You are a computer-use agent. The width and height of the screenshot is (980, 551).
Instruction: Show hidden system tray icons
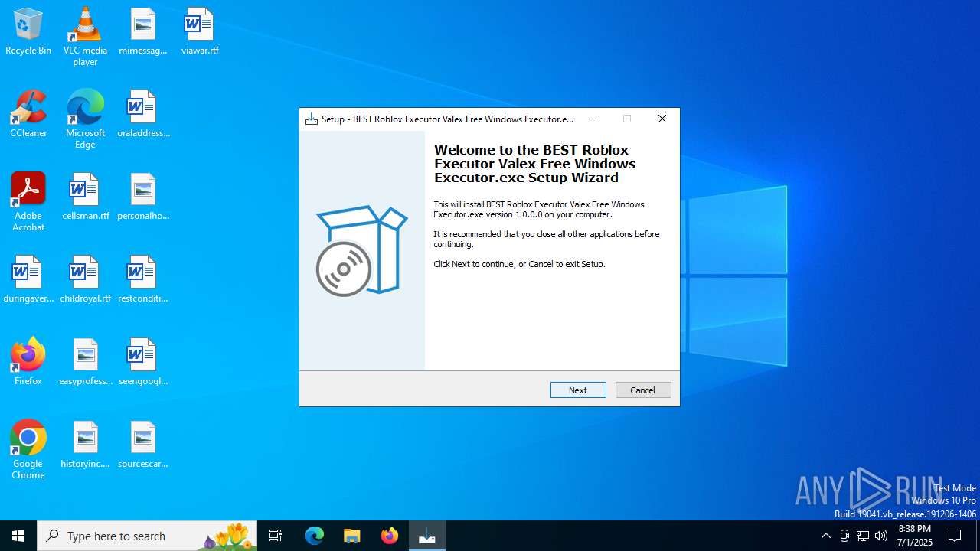point(825,536)
